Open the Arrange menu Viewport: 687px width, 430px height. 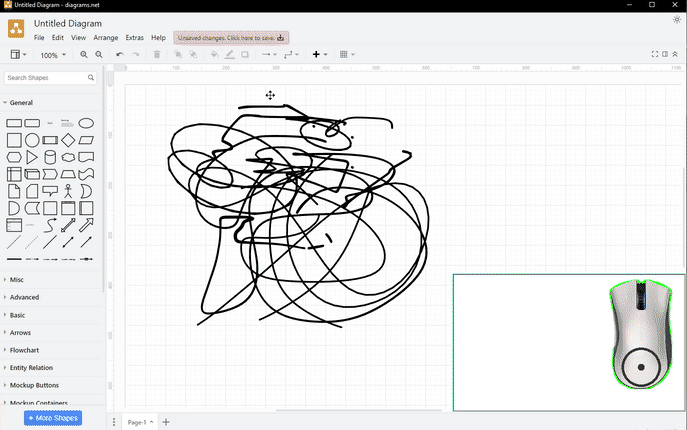(106, 38)
